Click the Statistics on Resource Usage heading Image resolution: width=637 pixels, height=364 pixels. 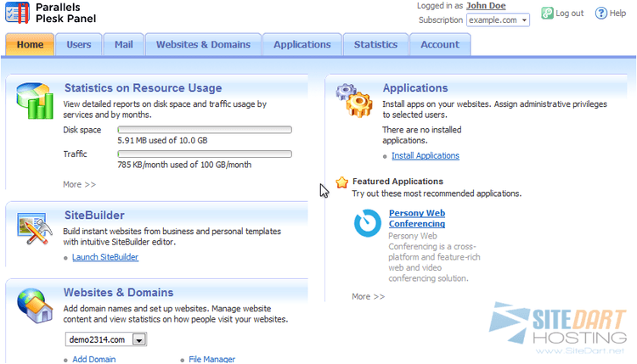pos(143,88)
